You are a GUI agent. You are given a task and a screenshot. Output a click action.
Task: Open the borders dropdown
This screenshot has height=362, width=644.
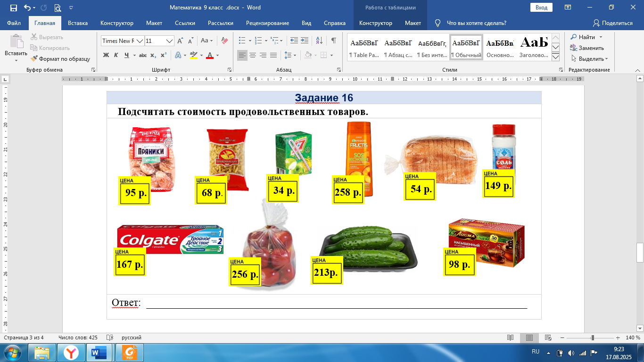[x=331, y=56]
